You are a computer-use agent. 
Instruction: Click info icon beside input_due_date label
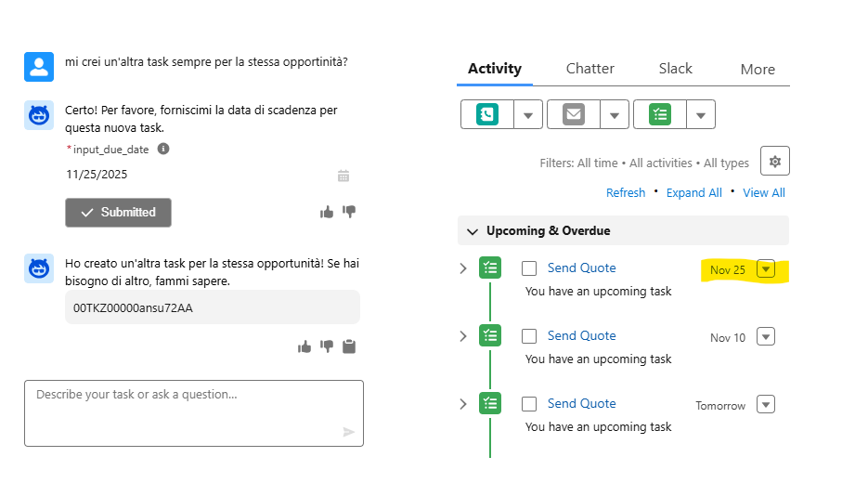163,149
